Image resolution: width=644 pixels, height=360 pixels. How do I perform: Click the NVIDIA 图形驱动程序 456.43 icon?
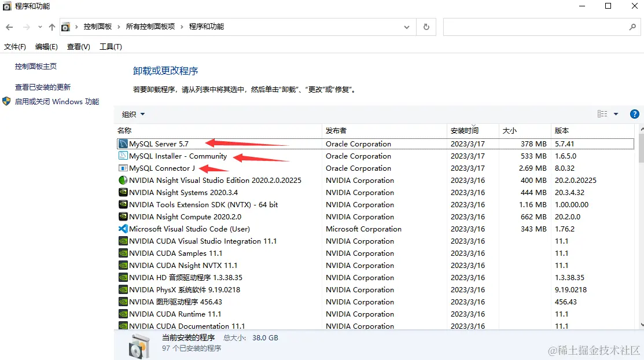(123, 302)
